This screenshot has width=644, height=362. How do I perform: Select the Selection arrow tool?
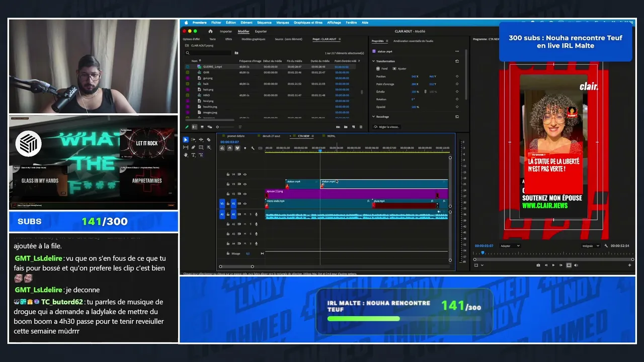(186, 140)
